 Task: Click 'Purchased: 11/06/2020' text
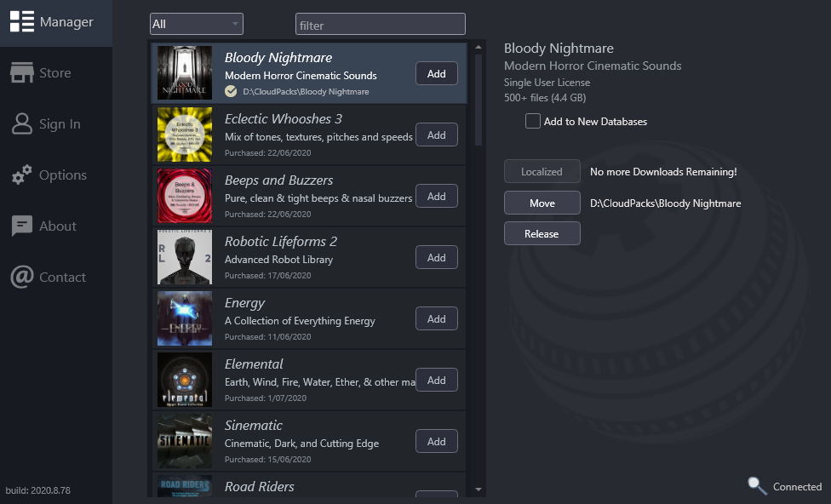click(x=267, y=337)
